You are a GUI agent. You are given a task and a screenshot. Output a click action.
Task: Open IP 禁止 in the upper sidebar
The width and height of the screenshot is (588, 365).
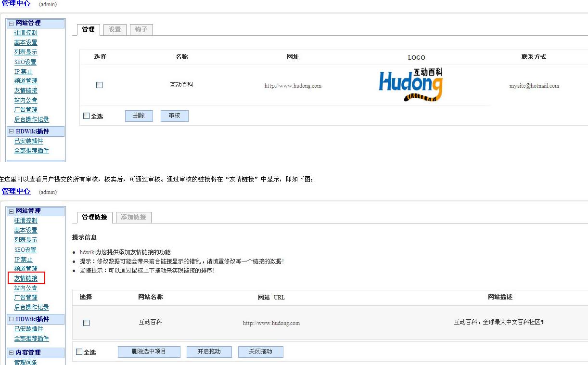click(23, 72)
